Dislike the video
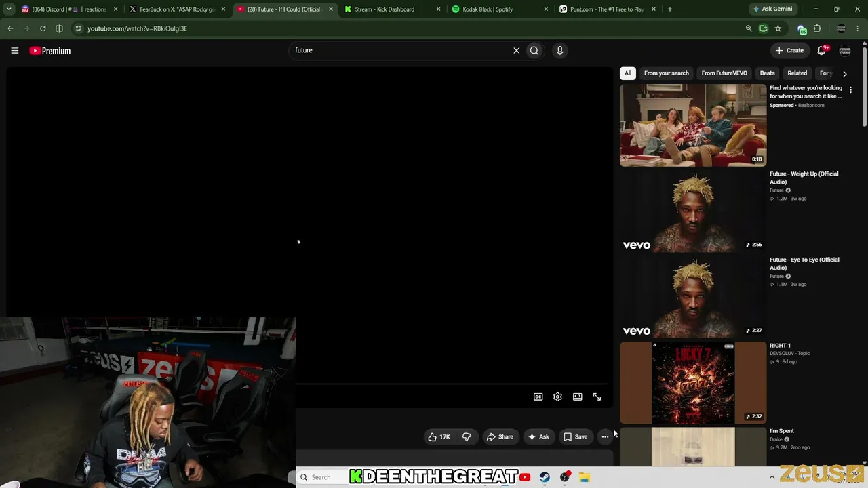The width and height of the screenshot is (868, 488). [x=467, y=436]
